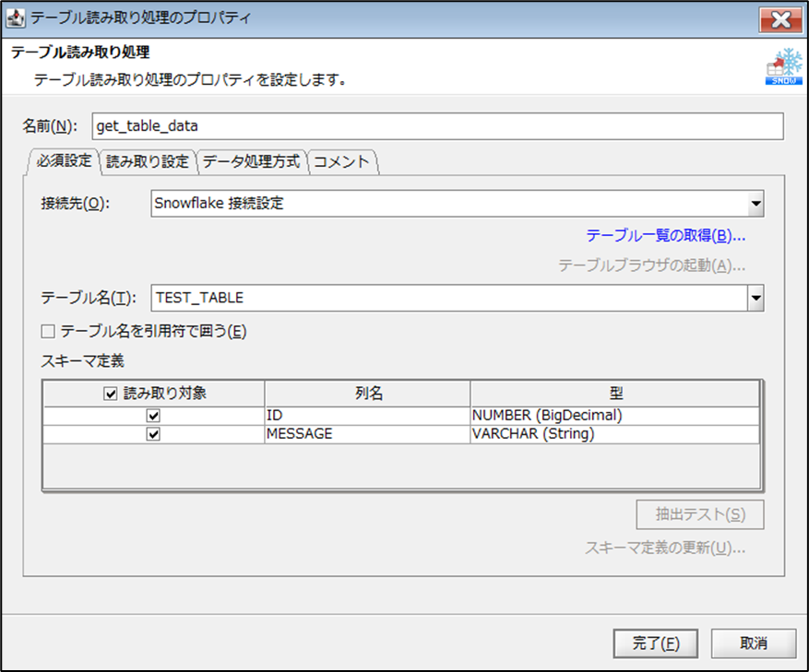Click the 抽出テスト button

(x=700, y=514)
